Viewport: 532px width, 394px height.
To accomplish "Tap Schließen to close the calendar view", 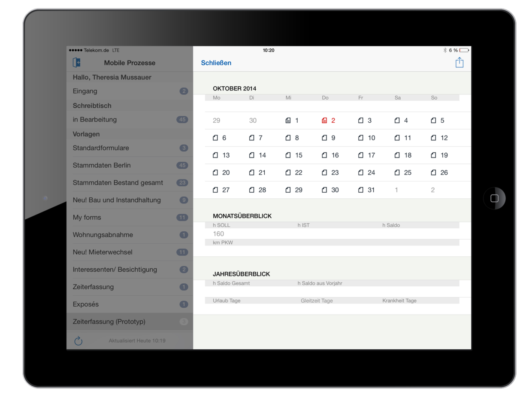I will (216, 63).
